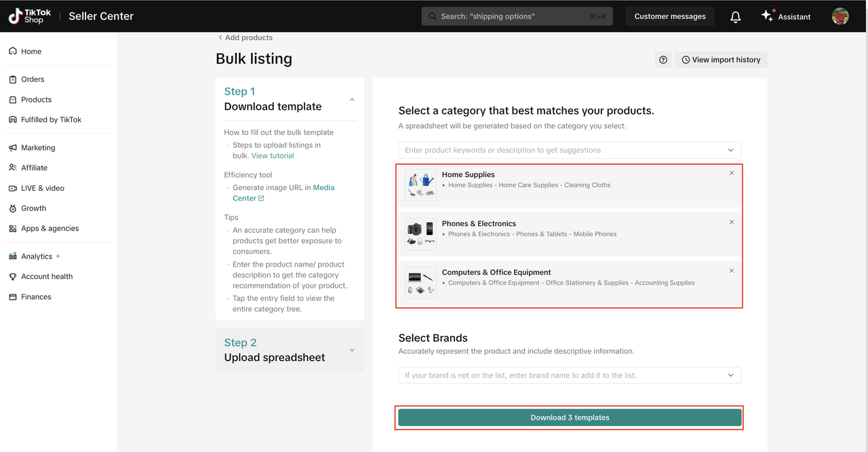Open the category suggestions dropdown field

click(570, 150)
